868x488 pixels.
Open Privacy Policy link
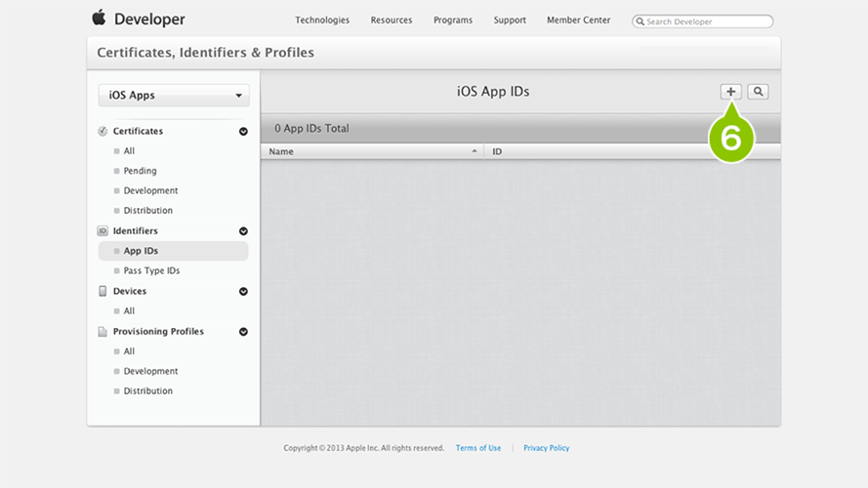(547, 448)
